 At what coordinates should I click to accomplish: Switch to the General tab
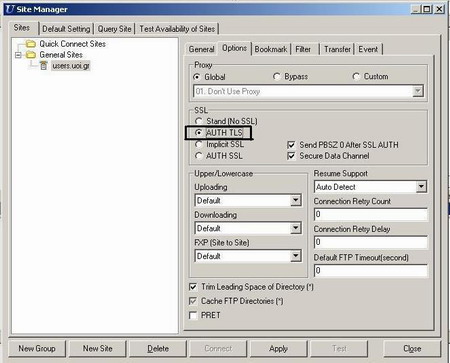click(201, 49)
